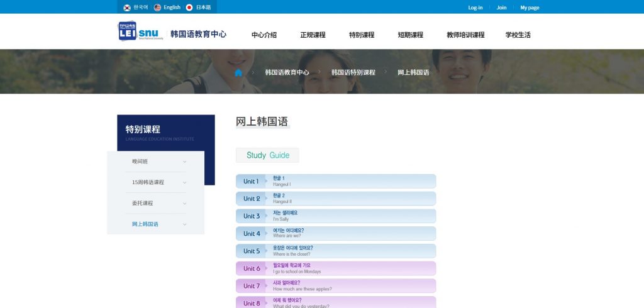
Task: Open Unit 8 What did you do yesterday?
Action: [336, 302]
